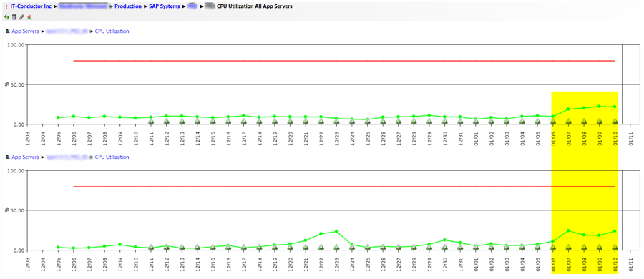Open CPU Utilization link above top chart
Image resolution: width=644 pixels, height=279 pixels.
click(112, 31)
